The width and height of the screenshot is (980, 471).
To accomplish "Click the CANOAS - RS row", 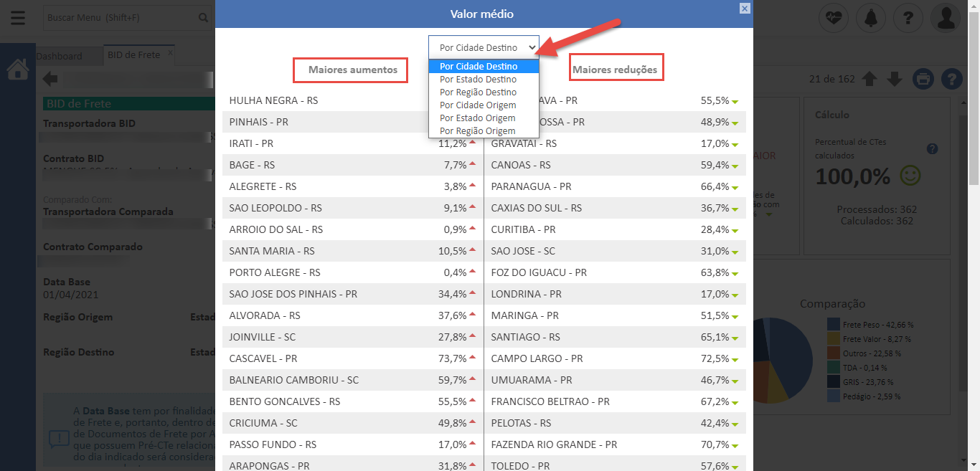I will [x=616, y=165].
